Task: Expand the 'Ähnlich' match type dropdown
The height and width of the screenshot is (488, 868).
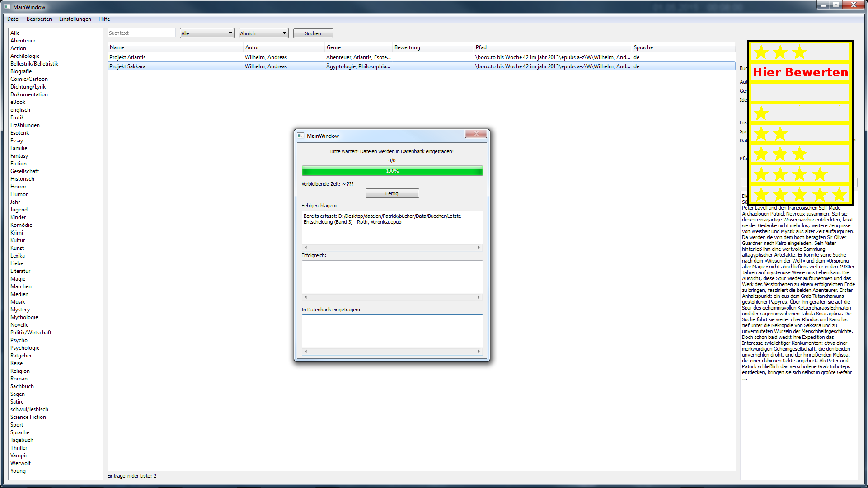Action: click(x=263, y=33)
